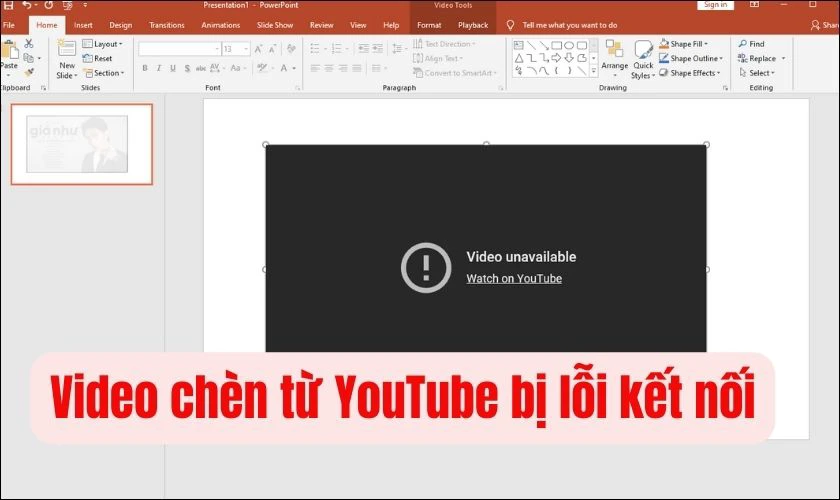840x500 pixels.
Task: Click Convert to SmartArt
Action: [455, 73]
